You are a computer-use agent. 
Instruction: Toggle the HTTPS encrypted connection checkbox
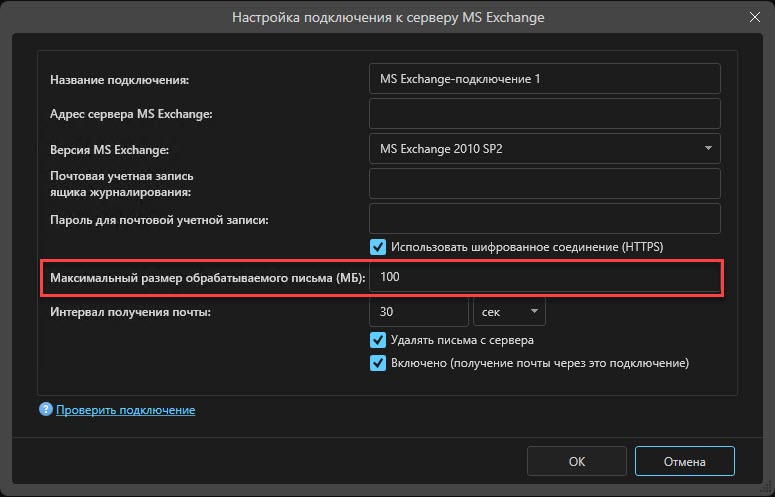click(378, 247)
